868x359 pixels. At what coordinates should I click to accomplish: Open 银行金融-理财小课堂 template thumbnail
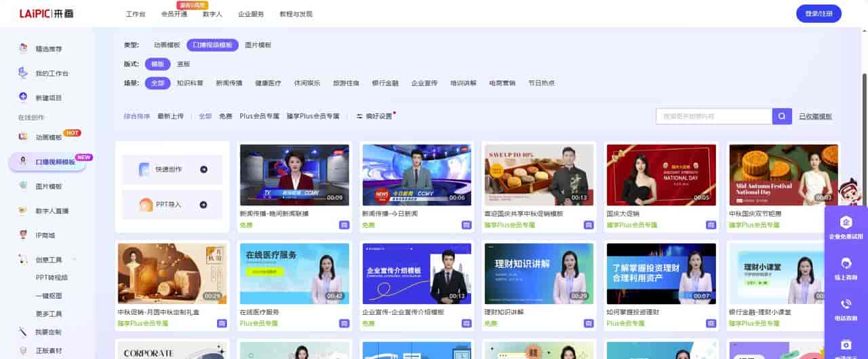pos(783,273)
